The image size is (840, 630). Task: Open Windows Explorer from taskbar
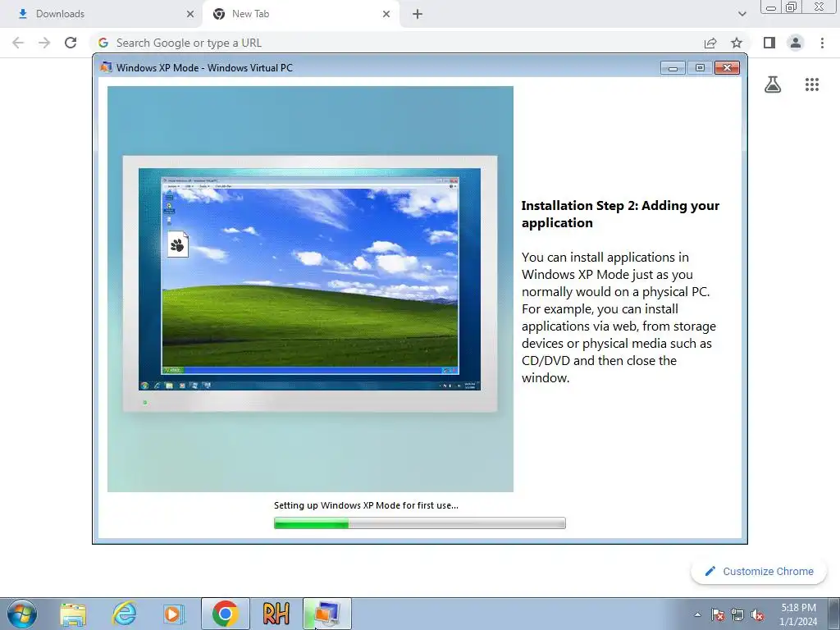73,614
